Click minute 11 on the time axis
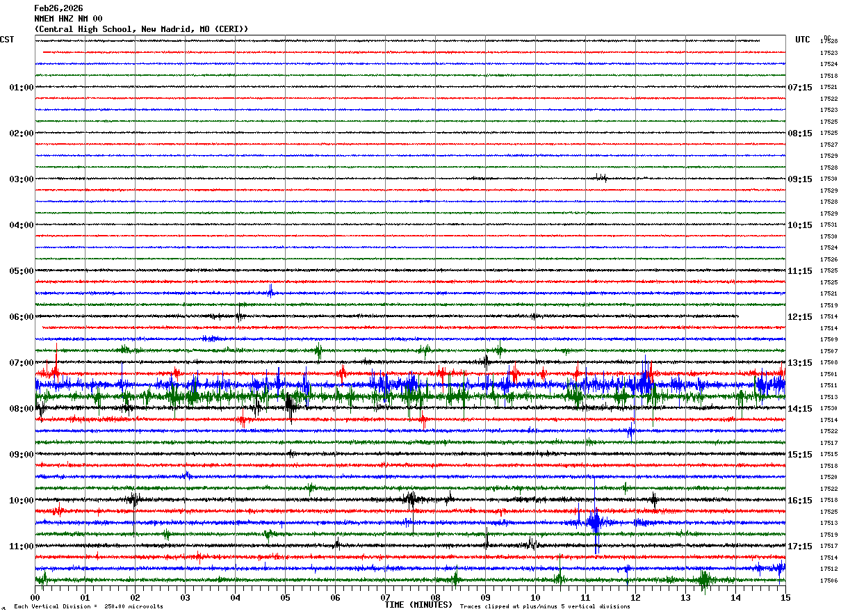Image resolution: width=841 pixels, height=616 pixels. point(585,597)
